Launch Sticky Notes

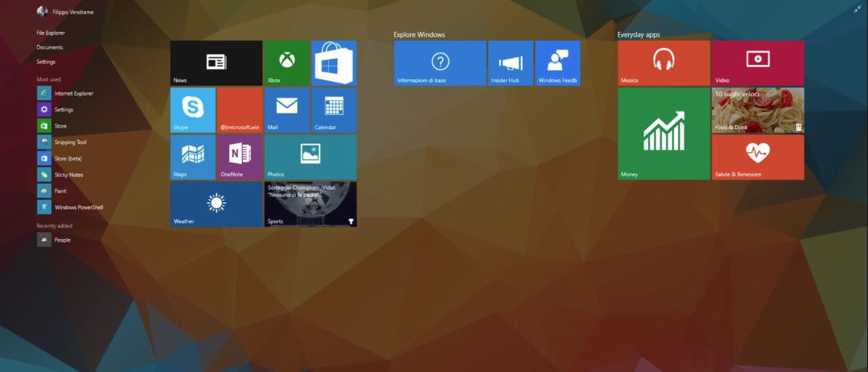[x=60, y=174]
